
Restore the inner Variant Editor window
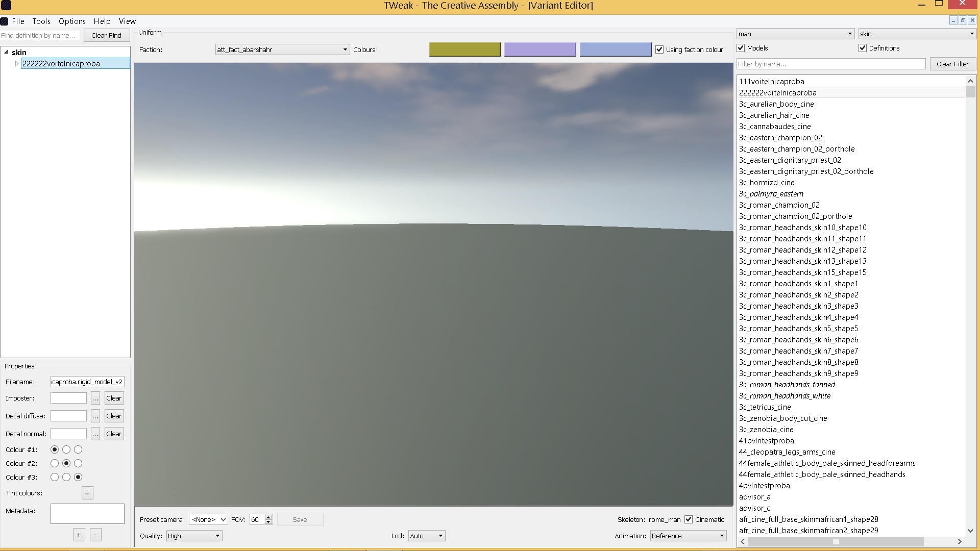coord(963,20)
